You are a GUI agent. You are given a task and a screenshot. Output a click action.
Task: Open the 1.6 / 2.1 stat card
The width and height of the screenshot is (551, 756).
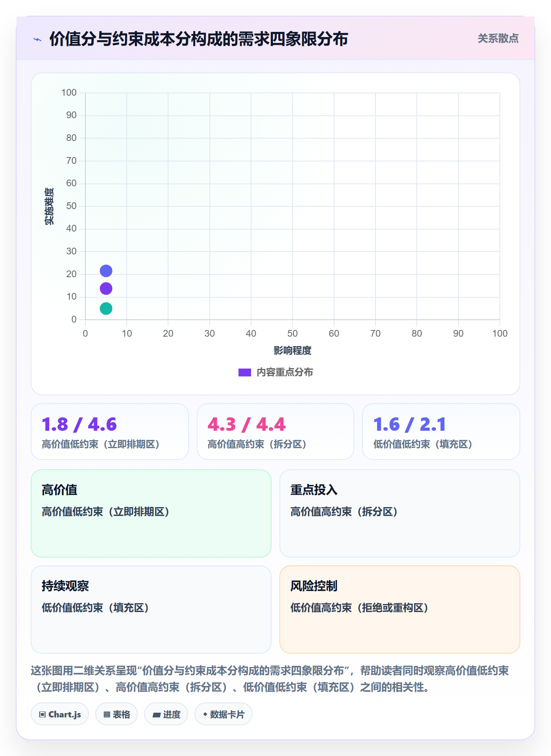[x=441, y=432]
